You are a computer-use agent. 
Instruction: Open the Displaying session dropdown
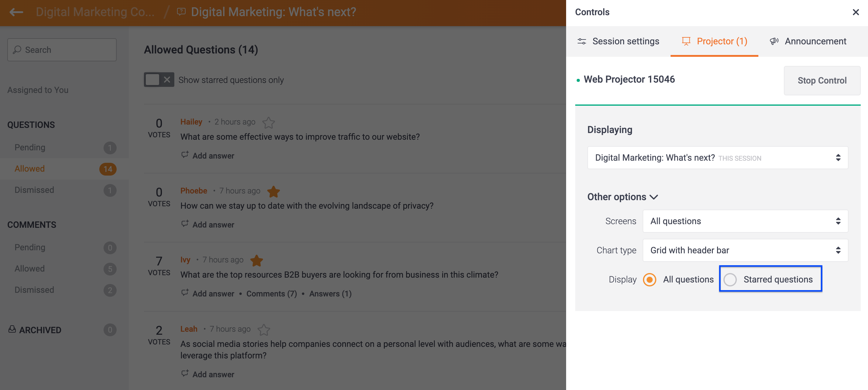718,158
